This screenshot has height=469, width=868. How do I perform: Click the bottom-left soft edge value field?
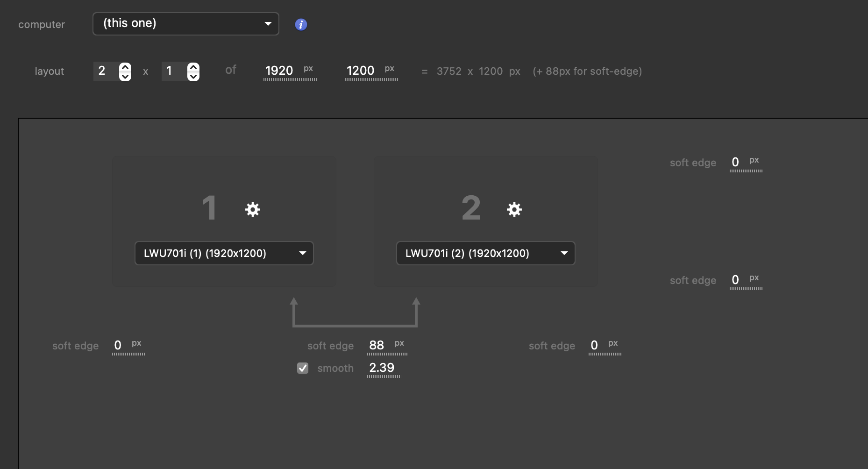point(118,346)
